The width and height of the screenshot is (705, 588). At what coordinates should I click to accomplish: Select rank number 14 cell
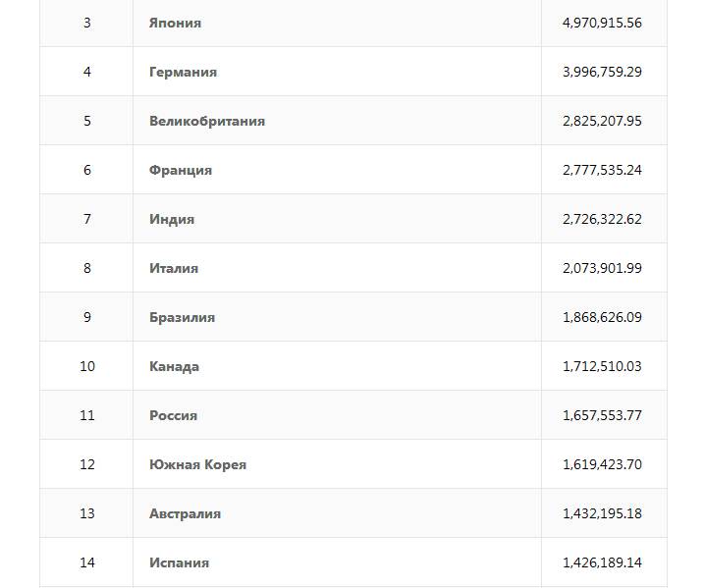pyautogui.click(x=87, y=562)
